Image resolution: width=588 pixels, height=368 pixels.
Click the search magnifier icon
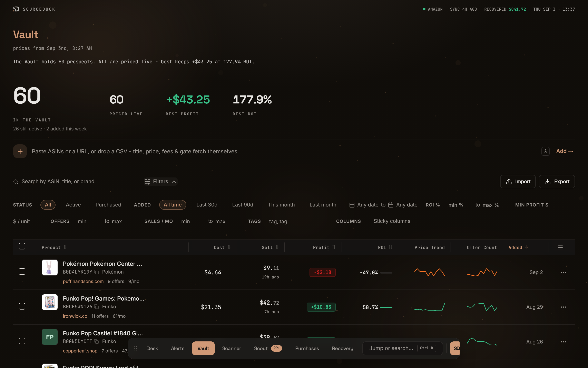coord(16,182)
